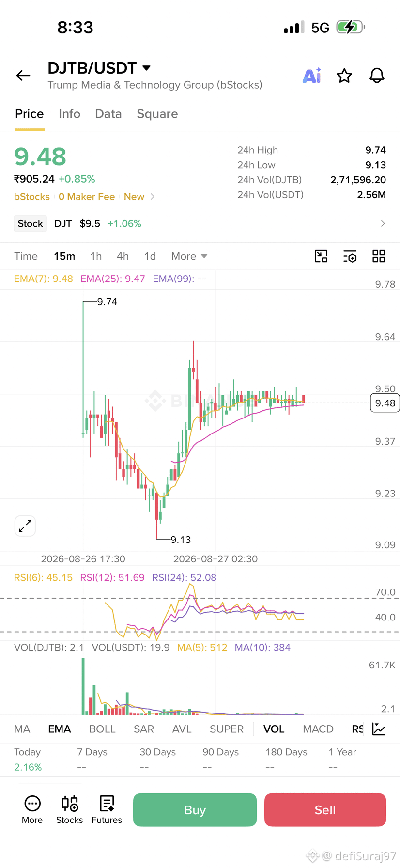Toggle the partially hidden RSI sub-indicator
400x868 pixels.
point(357,729)
